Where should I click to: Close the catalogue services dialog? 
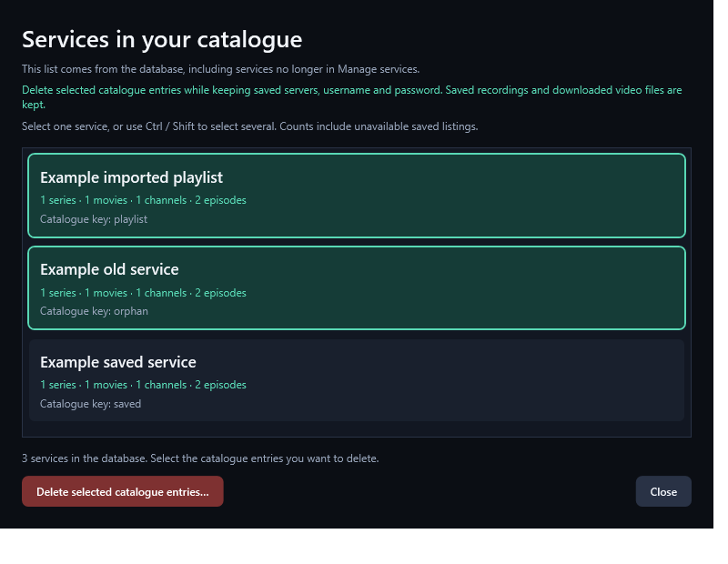pos(663,491)
